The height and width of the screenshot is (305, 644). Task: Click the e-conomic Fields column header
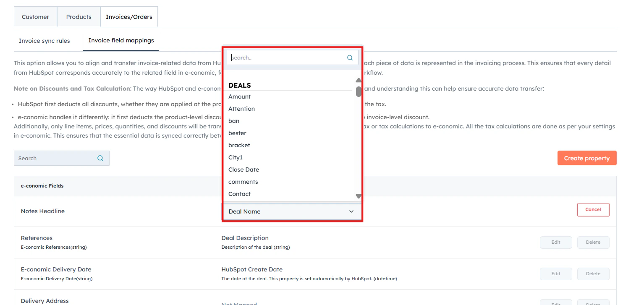[42, 185]
